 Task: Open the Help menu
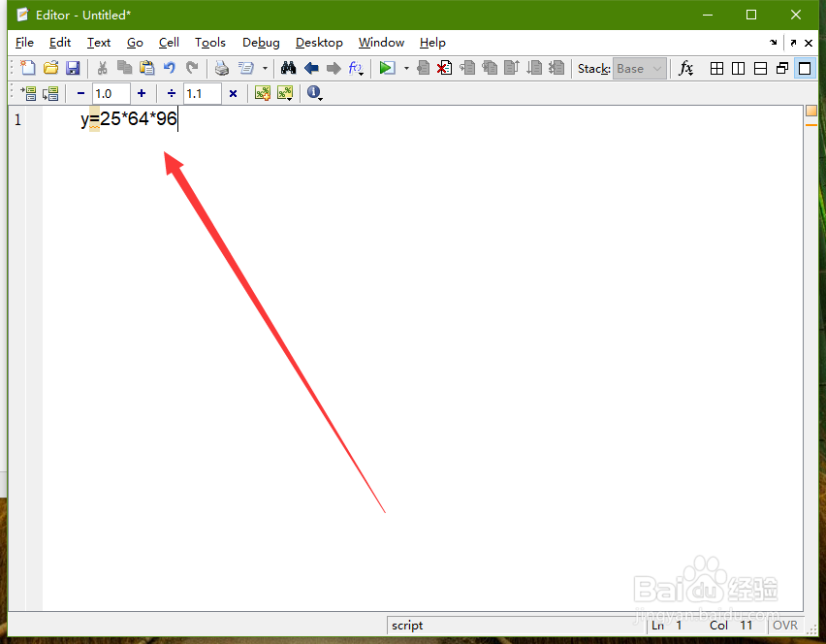[x=432, y=43]
